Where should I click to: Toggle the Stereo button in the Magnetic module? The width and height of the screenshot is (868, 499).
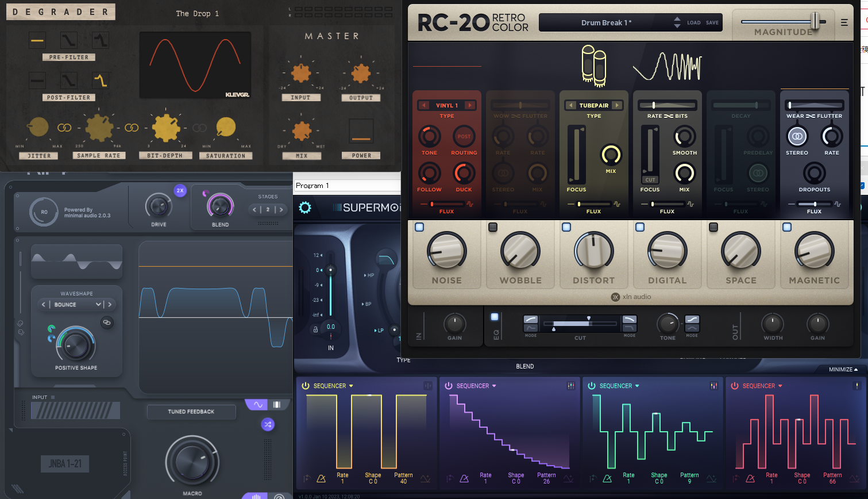(797, 136)
